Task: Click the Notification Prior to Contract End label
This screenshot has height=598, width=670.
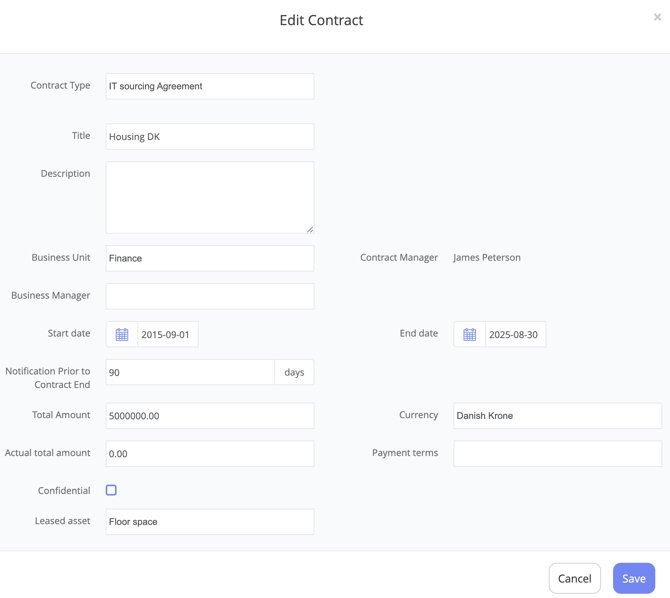Action: (x=48, y=378)
